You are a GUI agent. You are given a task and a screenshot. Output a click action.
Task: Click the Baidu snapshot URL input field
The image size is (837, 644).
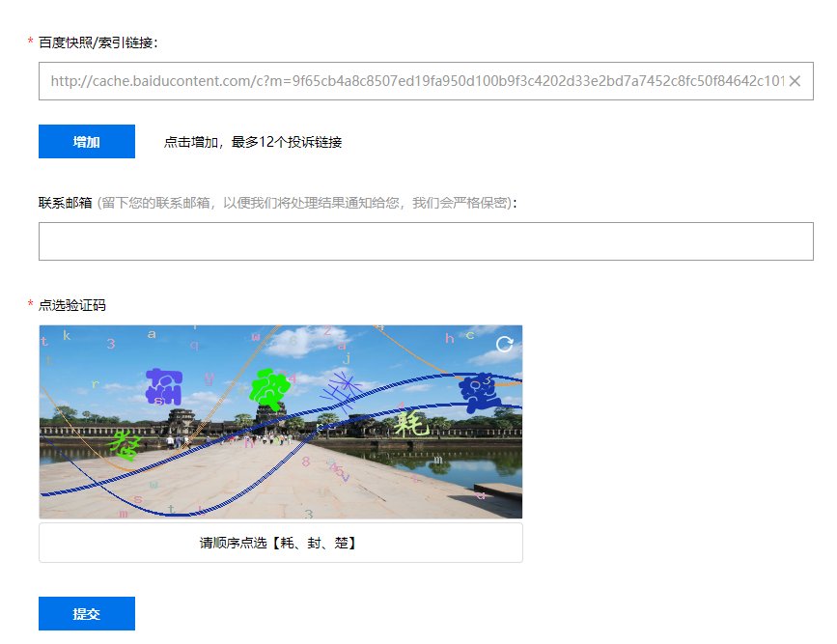coord(415,81)
